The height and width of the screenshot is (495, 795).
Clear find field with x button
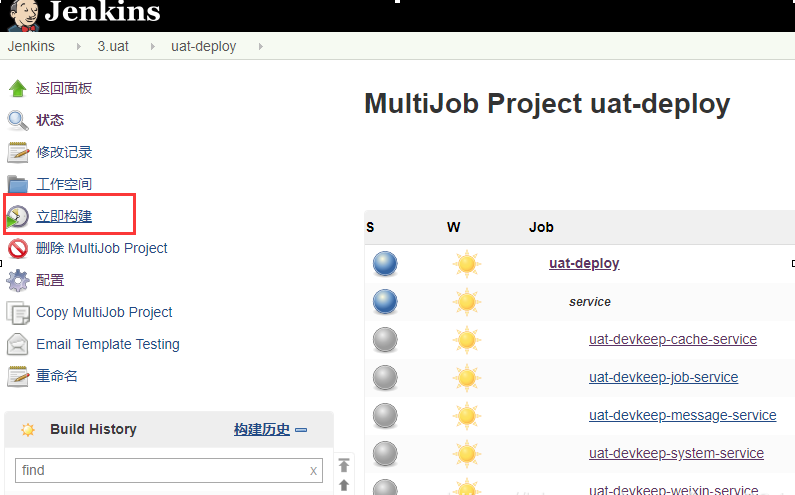tap(313, 471)
